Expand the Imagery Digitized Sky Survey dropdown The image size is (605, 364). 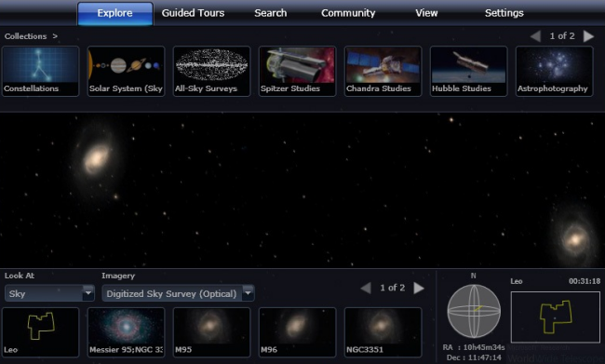pos(178,293)
